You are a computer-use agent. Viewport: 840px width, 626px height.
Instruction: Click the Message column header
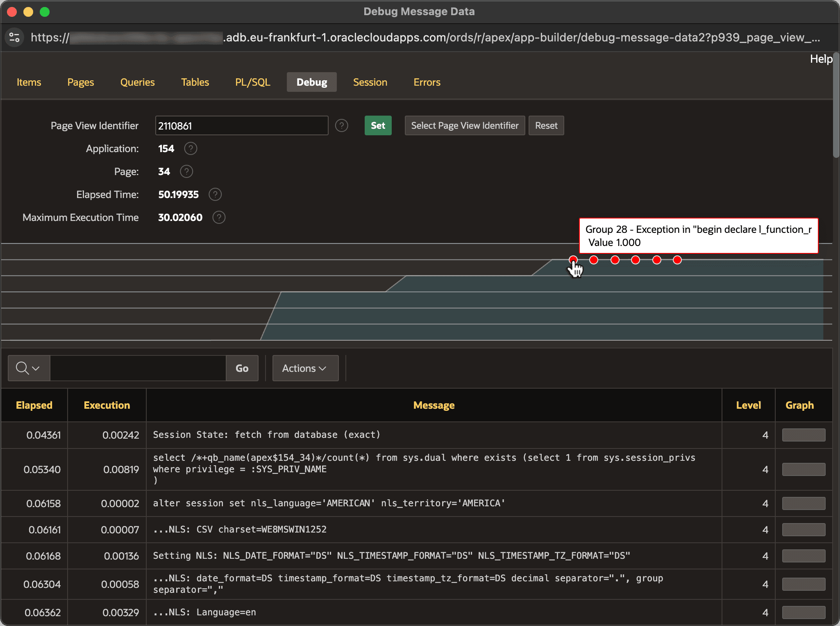point(434,405)
